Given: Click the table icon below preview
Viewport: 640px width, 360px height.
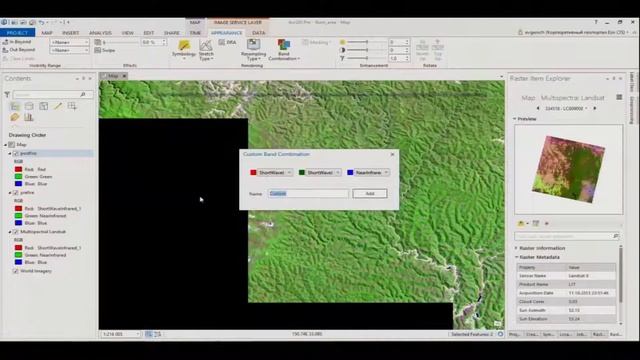Looking at the screenshot, I should pyautogui.click(x=536, y=224).
